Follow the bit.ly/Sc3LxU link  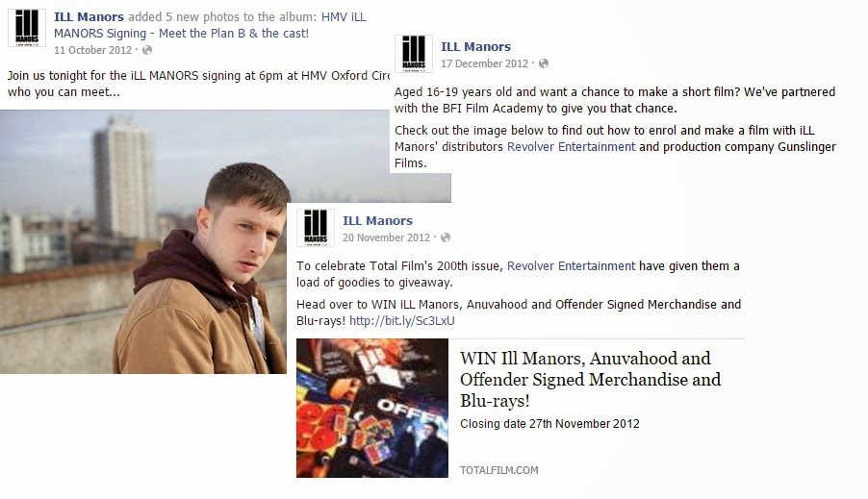[402, 321]
